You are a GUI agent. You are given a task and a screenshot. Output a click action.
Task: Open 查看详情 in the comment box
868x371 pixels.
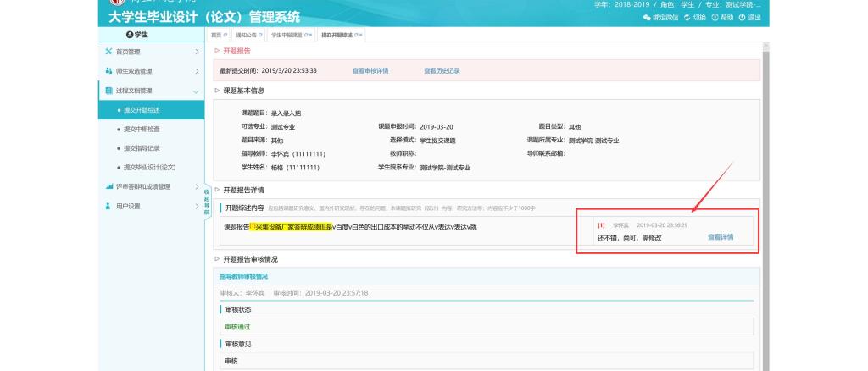pyautogui.click(x=721, y=237)
